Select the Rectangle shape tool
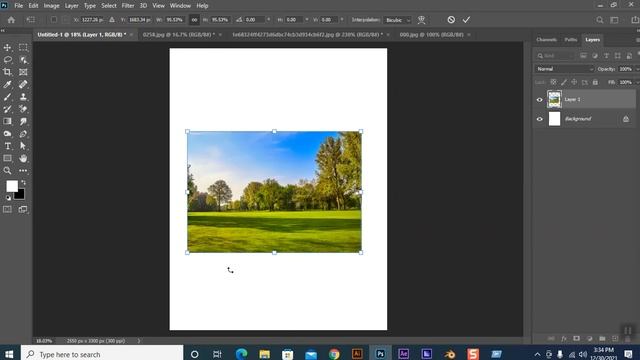The height and width of the screenshot is (360, 640). pyautogui.click(x=7, y=158)
